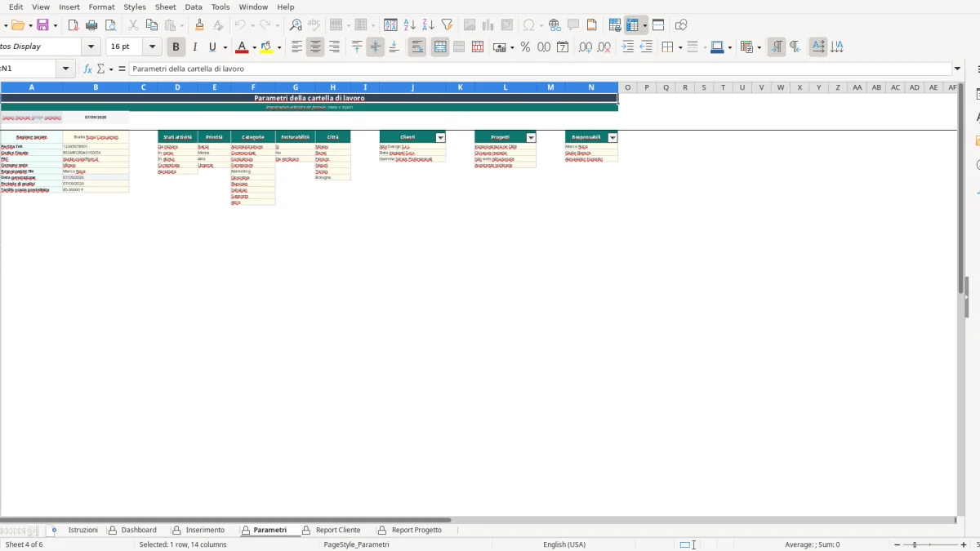Decrease the cell indent
This screenshot has height=551, width=980.
click(646, 47)
